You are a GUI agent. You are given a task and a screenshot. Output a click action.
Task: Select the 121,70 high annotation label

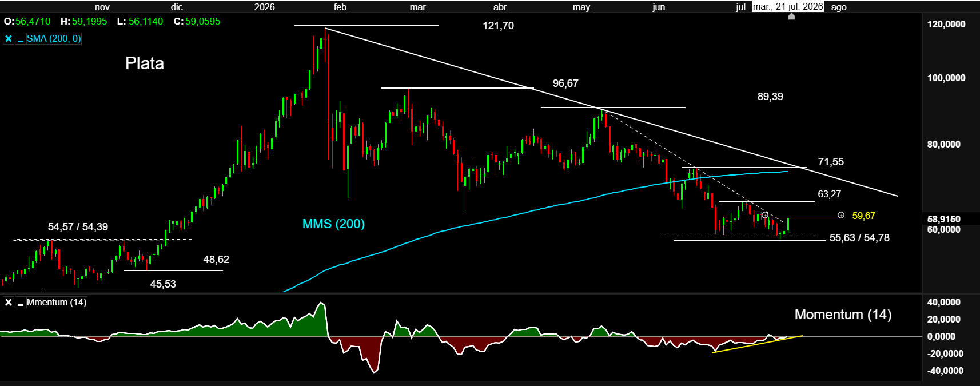click(x=498, y=26)
